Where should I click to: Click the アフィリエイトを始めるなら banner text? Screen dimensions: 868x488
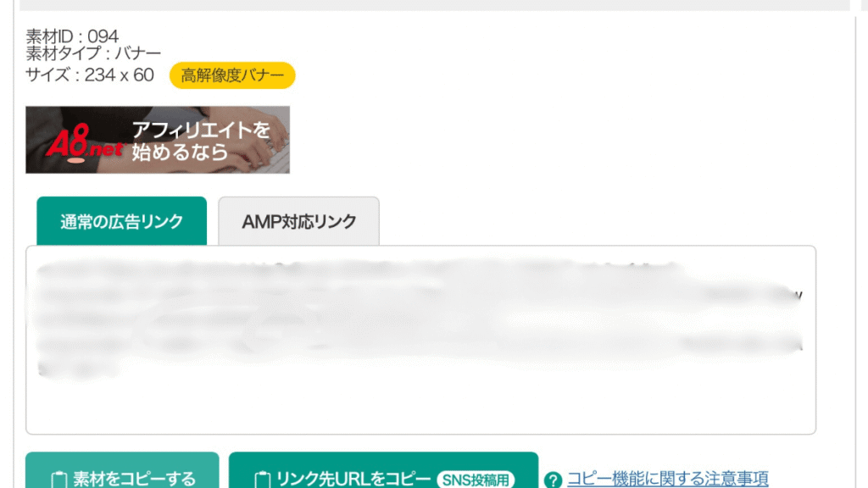[x=201, y=141]
